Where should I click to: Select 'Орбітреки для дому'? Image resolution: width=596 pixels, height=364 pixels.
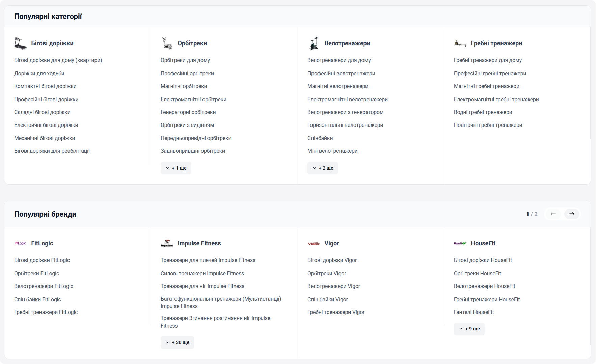click(x=185, y=60)
